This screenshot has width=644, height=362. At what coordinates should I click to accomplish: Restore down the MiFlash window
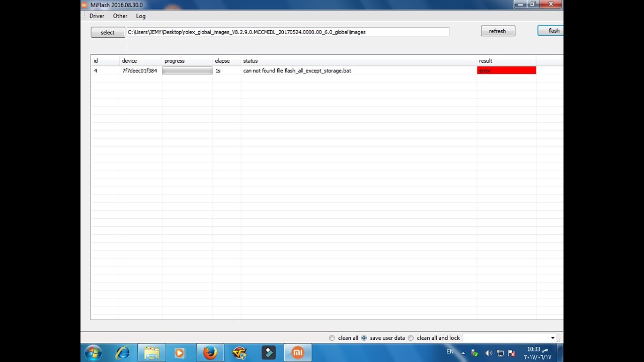tap(532, 5)
